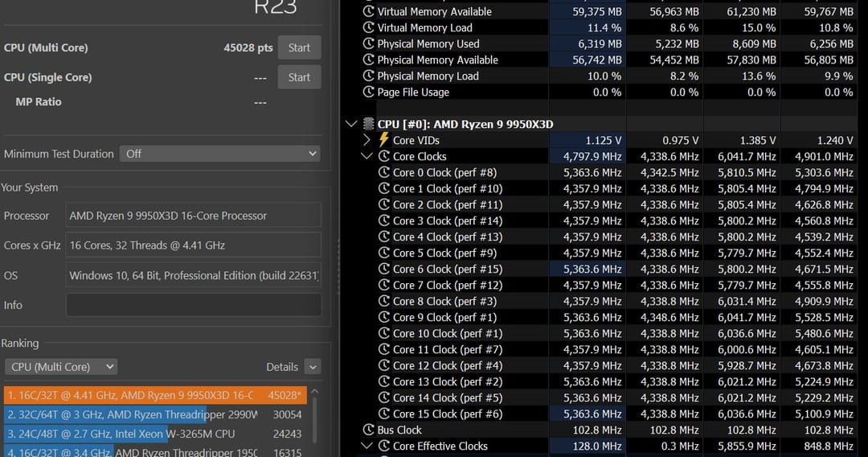Click the Core 8 Clock icon
This screenshot has width=868, height=457.
383,300
